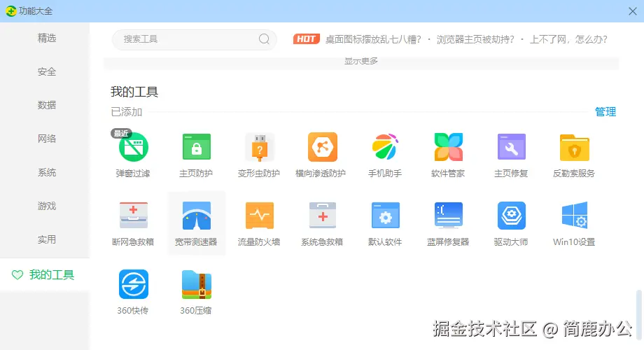
Task: Open the 默认软件 default software tool
Action: point(385,216)
